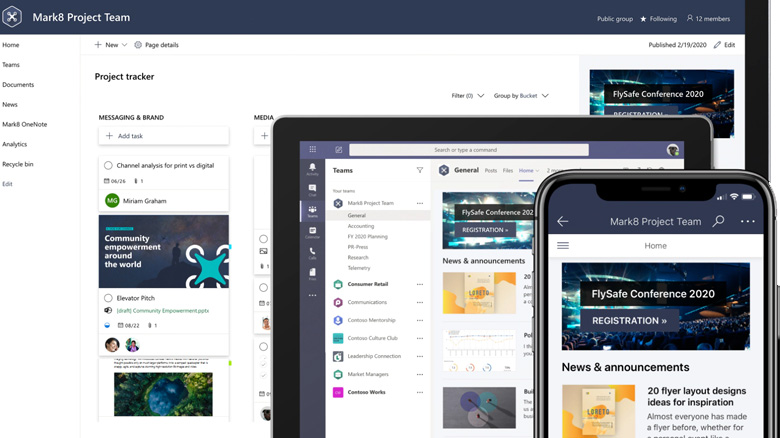Viewport: 780px width, 438px height.
Task: Open Chat in the Teams rail
Action: point(312,190)
